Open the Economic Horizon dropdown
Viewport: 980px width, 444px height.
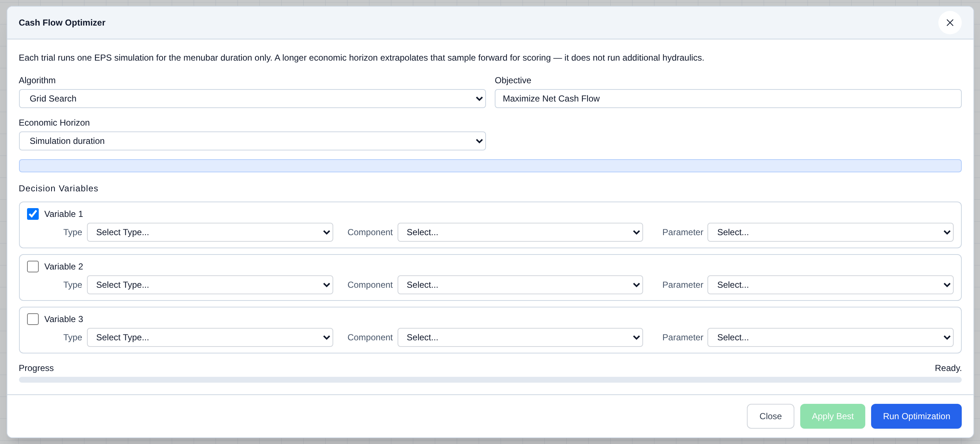pos(252,141)
